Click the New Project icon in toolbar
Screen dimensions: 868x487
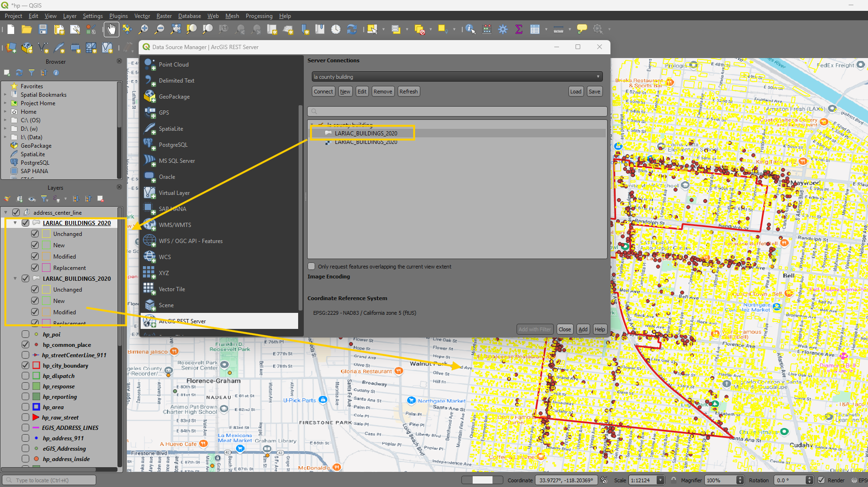[x=11, y=29]
